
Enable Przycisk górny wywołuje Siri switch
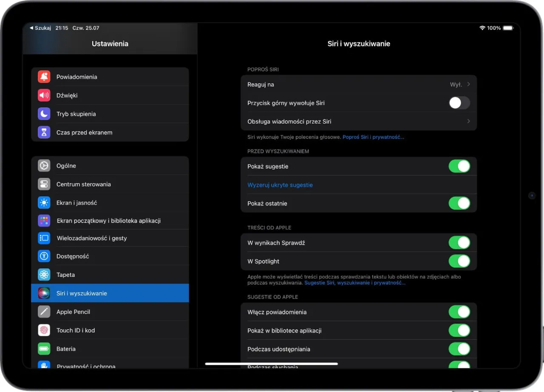click(x=459, y=103)
